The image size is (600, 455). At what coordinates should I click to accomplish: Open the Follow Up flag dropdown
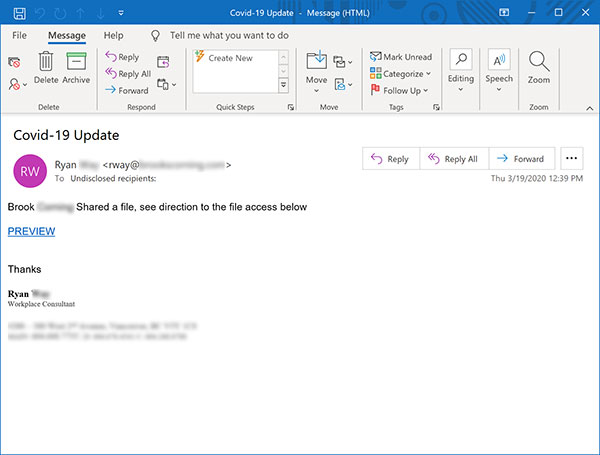[399, 90]
